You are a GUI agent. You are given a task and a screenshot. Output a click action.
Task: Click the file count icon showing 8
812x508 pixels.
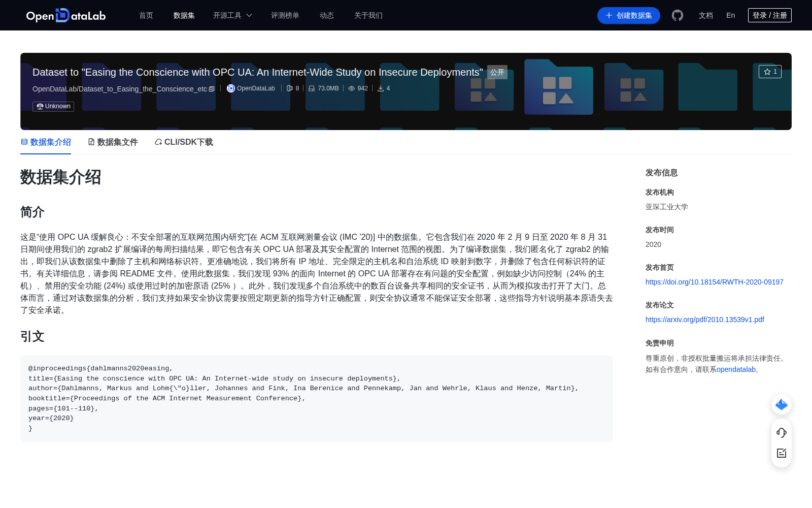290,88
